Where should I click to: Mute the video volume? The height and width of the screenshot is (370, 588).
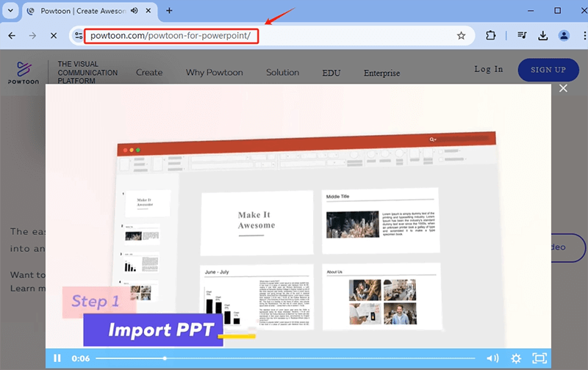pyautogui.click(x=492, y=358)
